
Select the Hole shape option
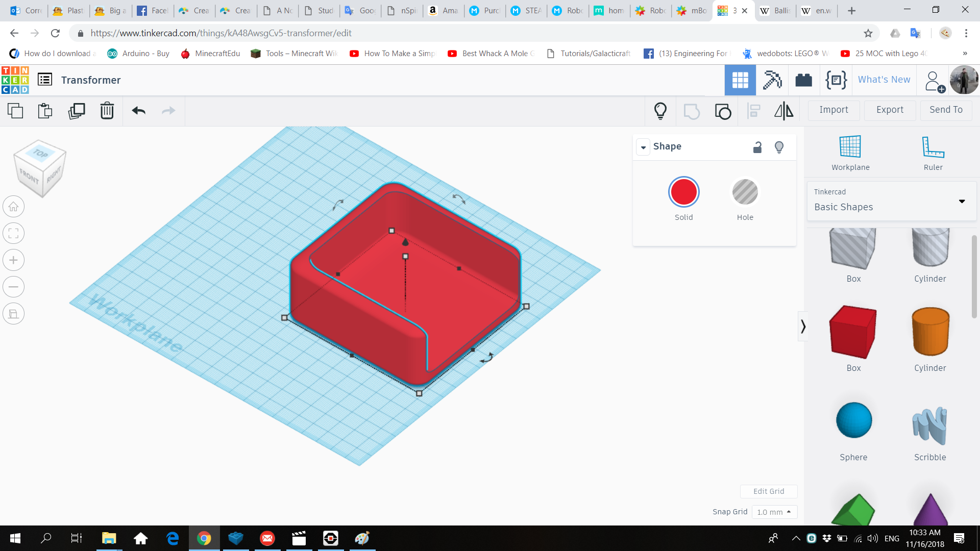745,192
